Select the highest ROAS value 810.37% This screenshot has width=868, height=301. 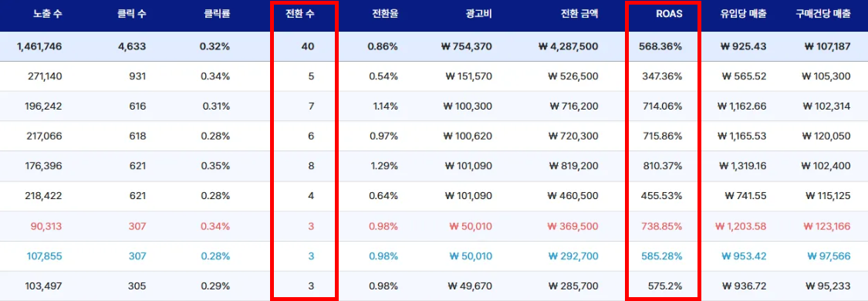click(x=663, y=166)
